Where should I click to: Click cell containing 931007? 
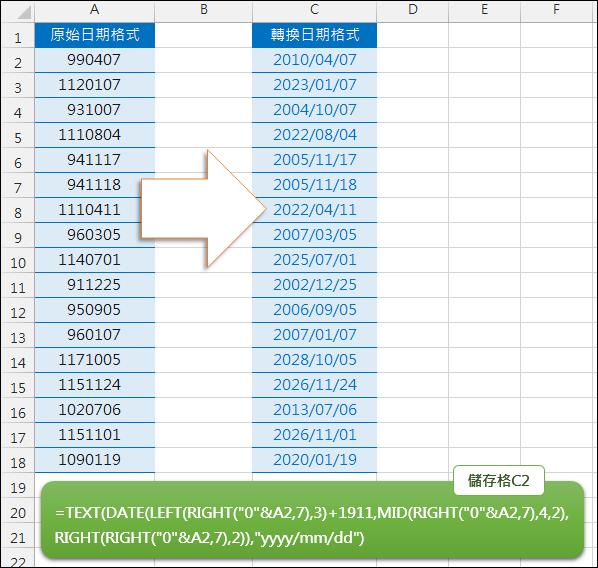[x=95, y=110]
